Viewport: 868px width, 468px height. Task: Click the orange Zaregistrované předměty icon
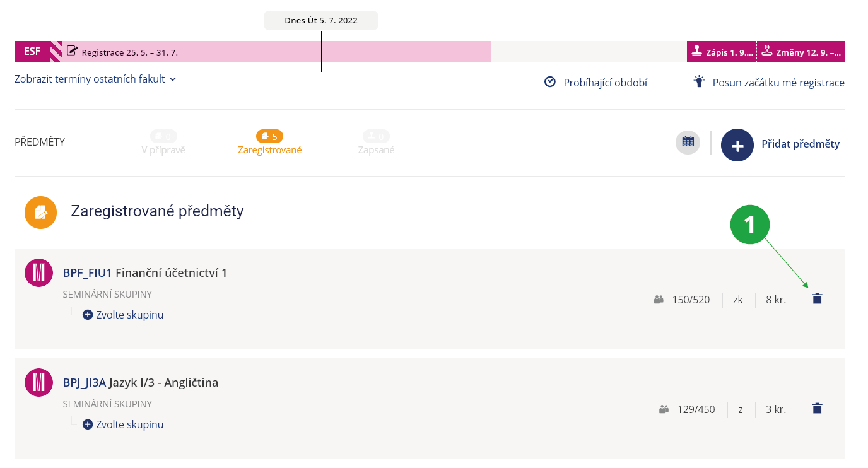click(x=41, y=211)
